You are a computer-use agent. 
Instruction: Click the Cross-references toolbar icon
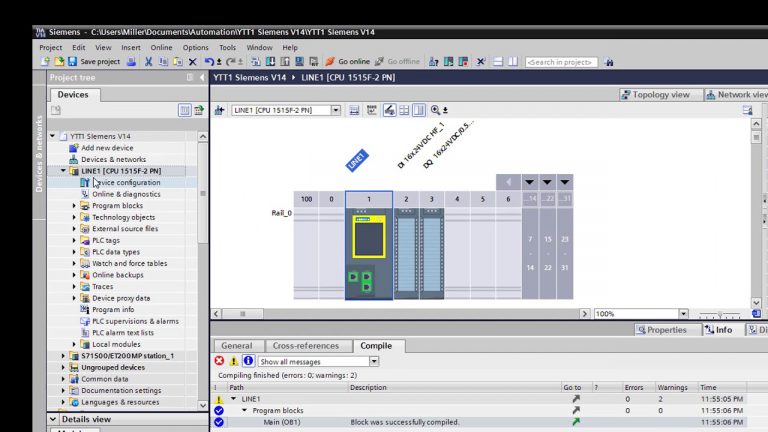coord(480,62)
